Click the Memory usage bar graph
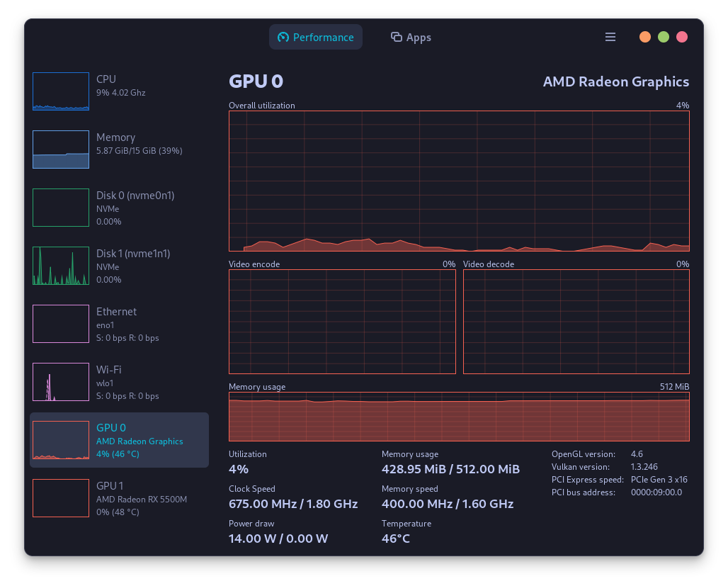The image size is (728, 586). [x=459, y=417]
